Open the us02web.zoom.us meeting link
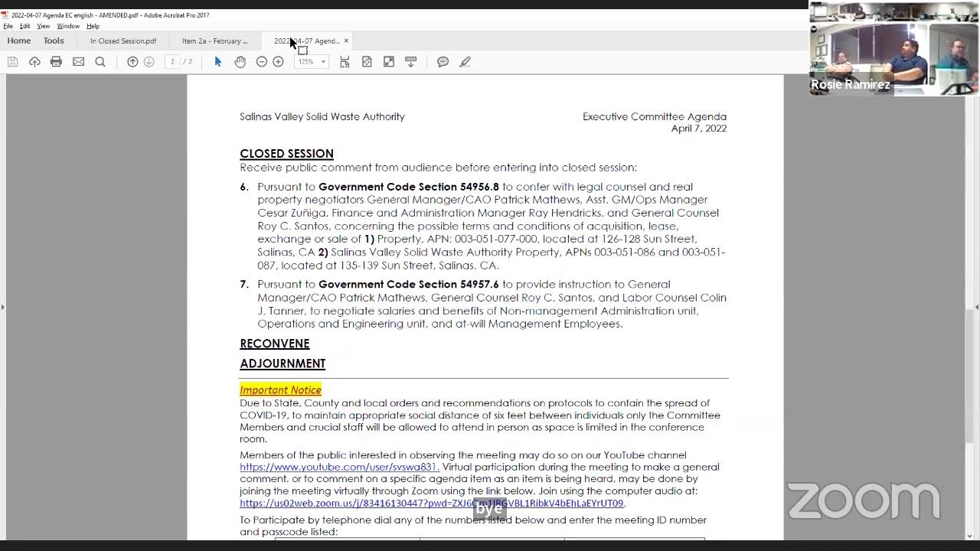The height and width of the screenshot is (551, 980). click(x=432, y=504)
